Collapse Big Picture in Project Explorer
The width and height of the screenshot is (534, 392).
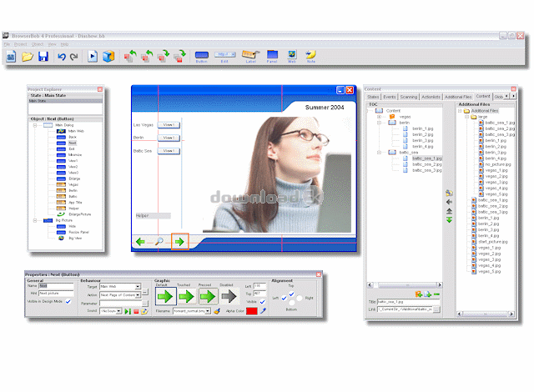coord(35,220)
